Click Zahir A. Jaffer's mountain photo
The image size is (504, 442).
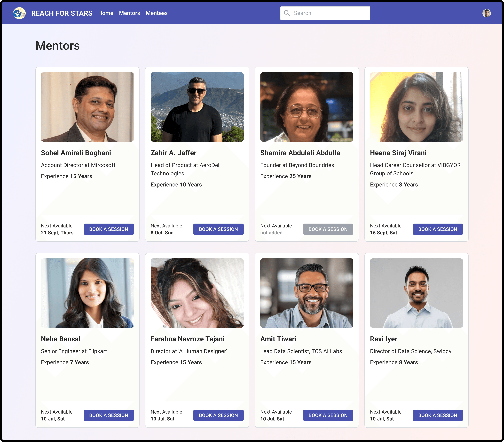pos(197,107)
